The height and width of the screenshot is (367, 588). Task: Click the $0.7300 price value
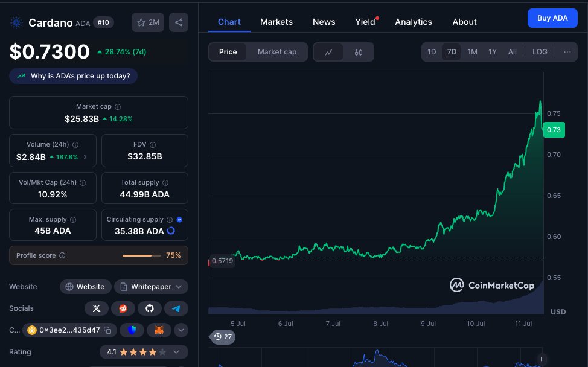[x=50, y=52]
